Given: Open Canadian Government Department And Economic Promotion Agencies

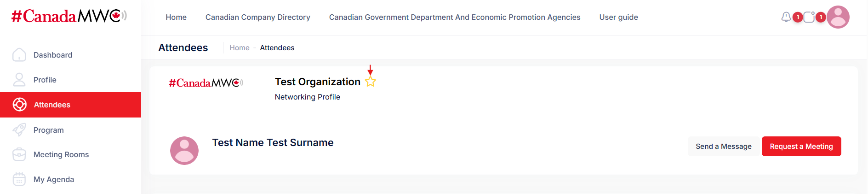Looking at the screenshot, I should (x=454, y=17).
